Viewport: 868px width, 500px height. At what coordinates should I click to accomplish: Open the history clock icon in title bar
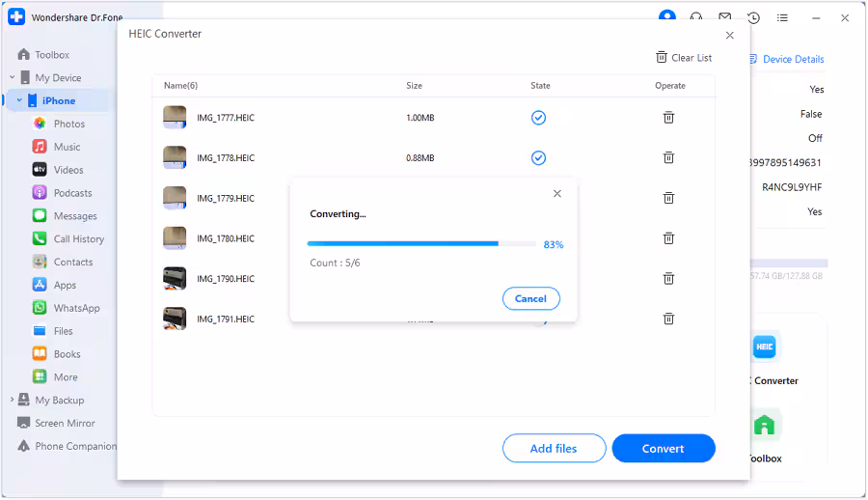click(753, 18)
